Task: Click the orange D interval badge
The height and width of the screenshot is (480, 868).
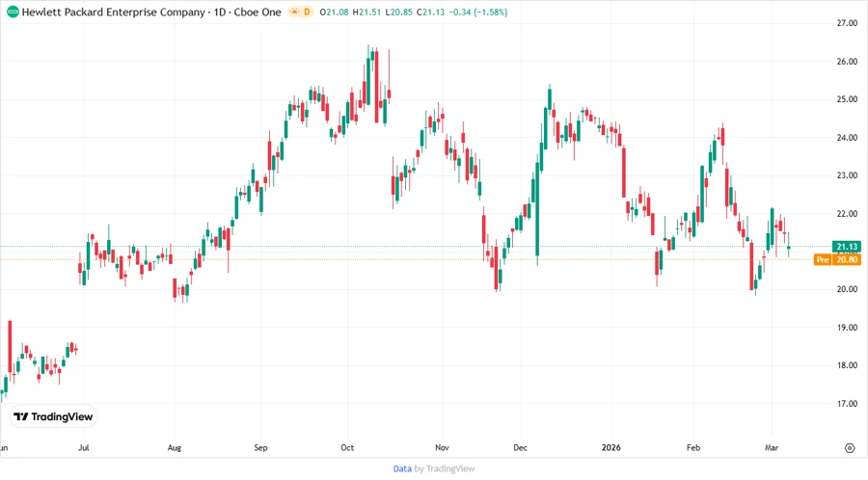Action: 307,12
